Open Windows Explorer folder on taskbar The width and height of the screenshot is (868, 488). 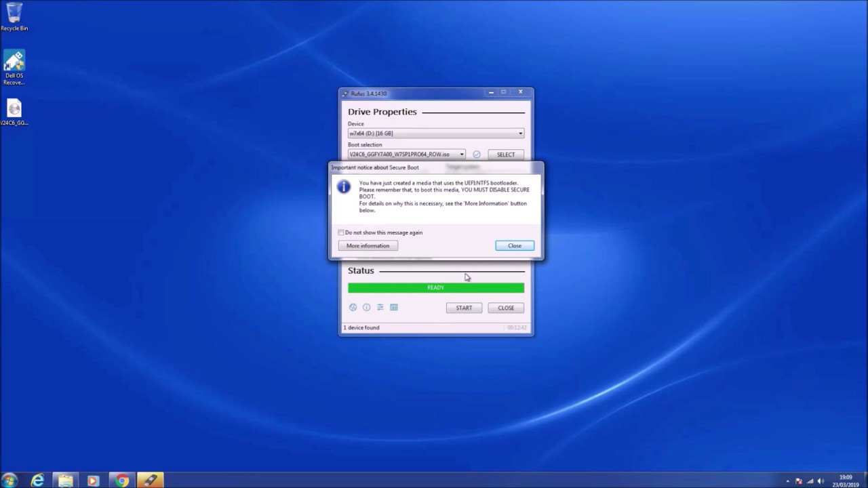tap(66, 481)
